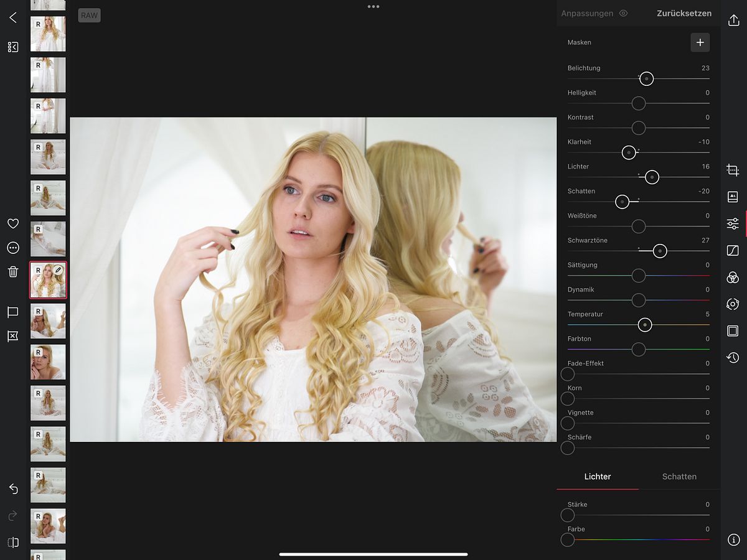Show photo info with the i icon
The width and height of the screenshot is (747, 560).
[x=733, y=540]
